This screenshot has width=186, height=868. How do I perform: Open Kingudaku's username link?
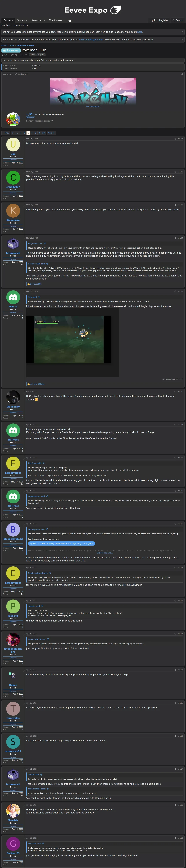pos(13,220)
